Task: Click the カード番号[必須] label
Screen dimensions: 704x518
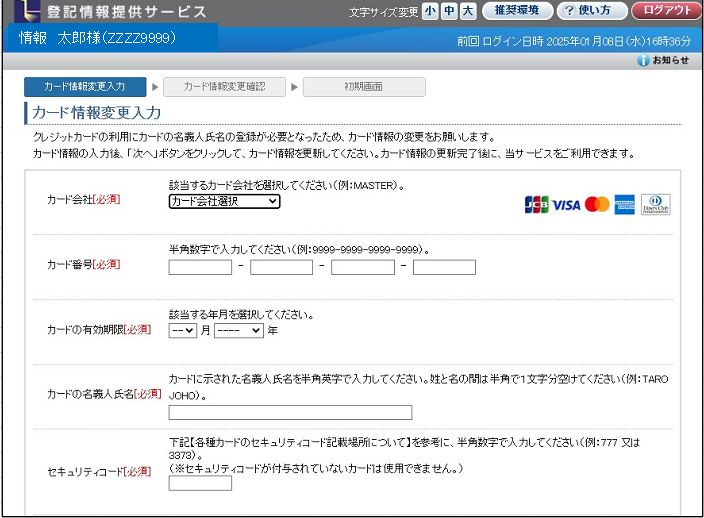Action: point(84,264)
